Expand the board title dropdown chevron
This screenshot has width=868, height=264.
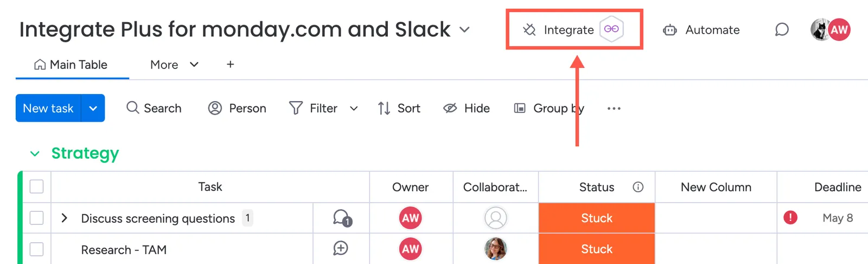[464, 29]
